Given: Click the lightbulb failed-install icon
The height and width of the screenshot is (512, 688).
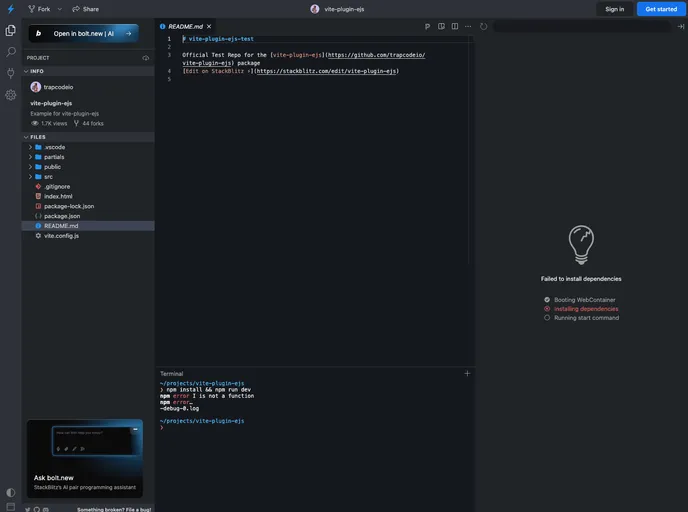Looking at the screenshot, I should (x=581, y=245).
